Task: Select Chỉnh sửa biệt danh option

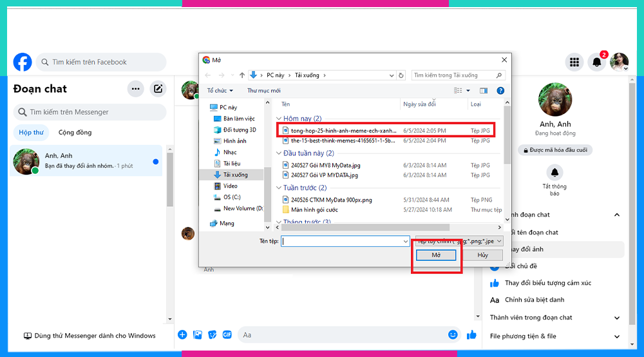Action: pyautogui.click(x=535, y=300)
